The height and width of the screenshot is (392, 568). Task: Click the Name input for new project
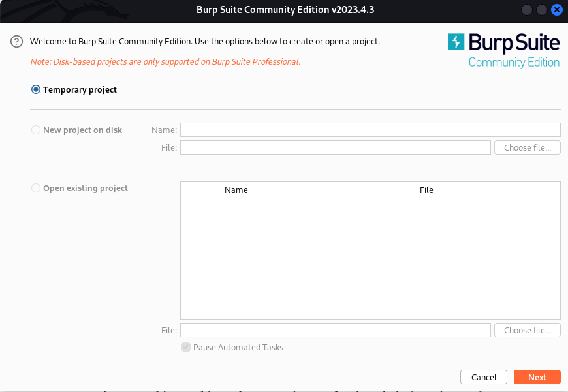click(x=370, y=130)
